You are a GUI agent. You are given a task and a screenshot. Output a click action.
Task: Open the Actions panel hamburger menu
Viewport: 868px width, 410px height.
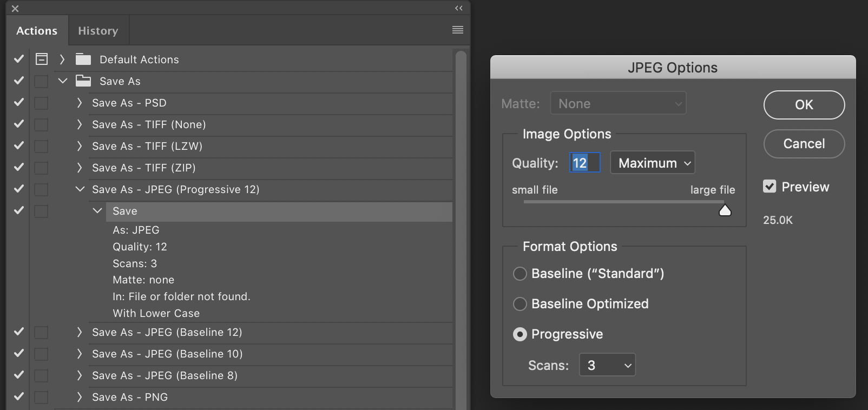(x=458, y=30)
